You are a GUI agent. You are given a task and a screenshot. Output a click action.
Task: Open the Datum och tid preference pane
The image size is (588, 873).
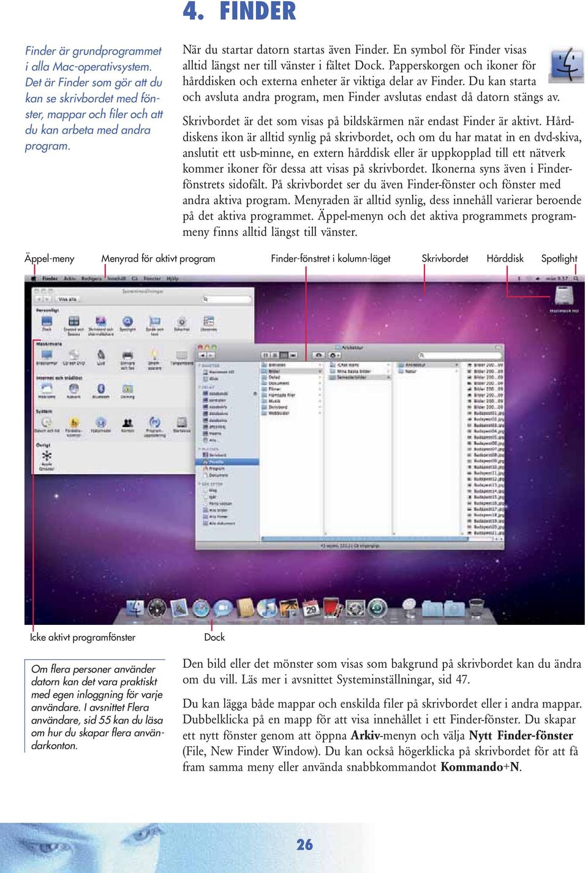(x=47, y=425)
